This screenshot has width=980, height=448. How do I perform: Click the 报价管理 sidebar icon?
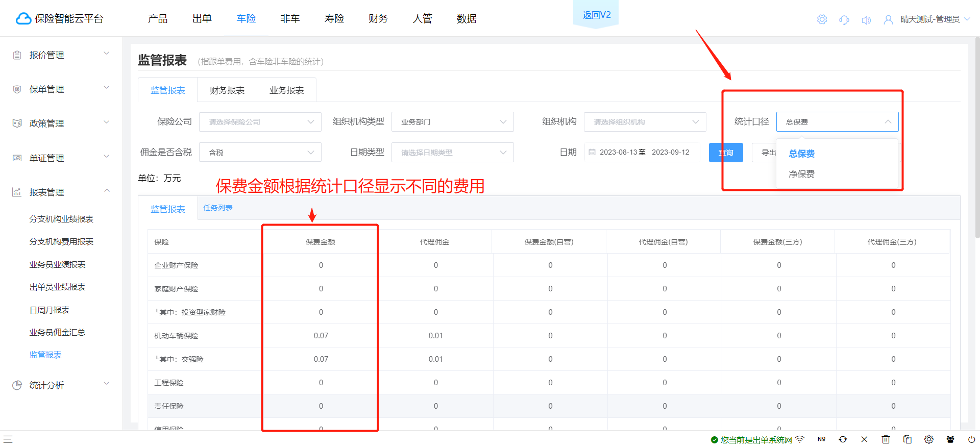(17, 55)
